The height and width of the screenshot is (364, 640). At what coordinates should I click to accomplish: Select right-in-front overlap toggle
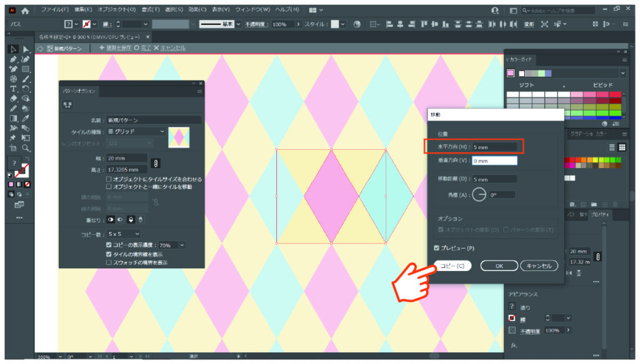pos(119,220)
